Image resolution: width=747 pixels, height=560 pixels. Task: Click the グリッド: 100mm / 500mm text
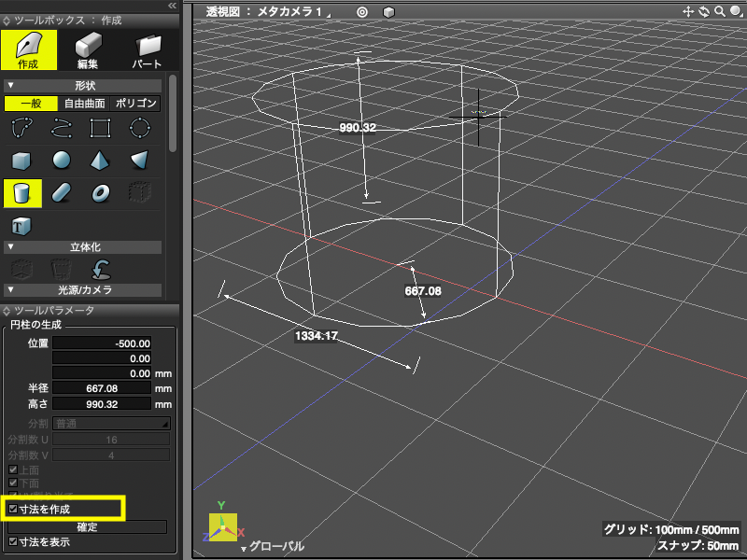(x=671, y=529)
